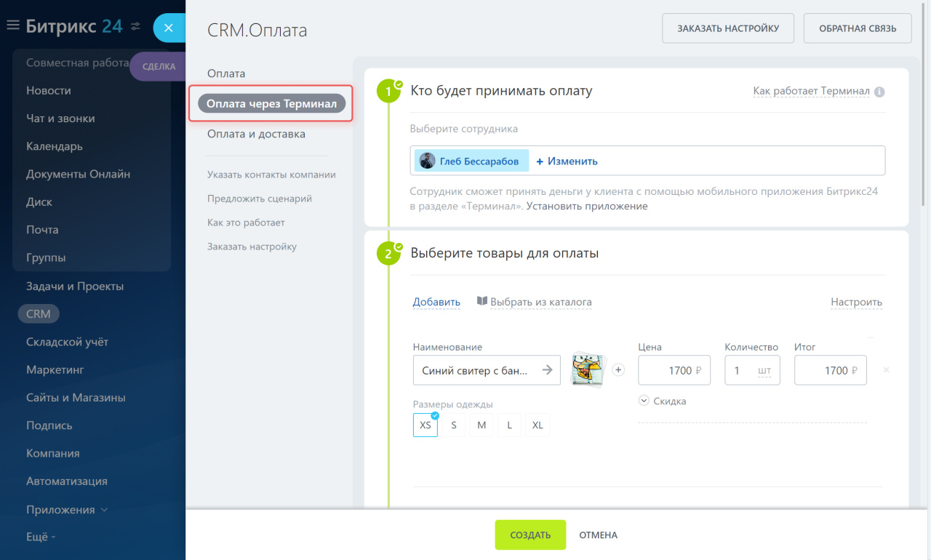Open Предложить сценарий item
The width and height of the screenshot is (931, 560).
point(260,199)
